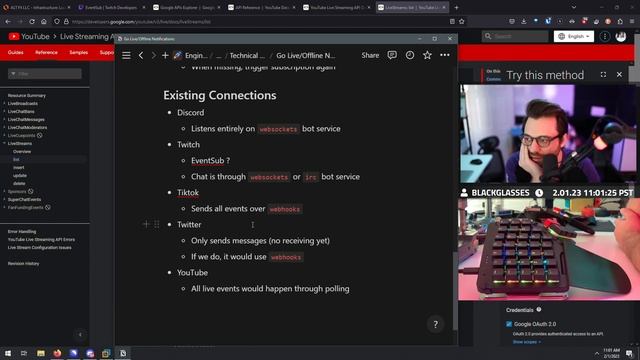Collapse the docs sidebar with chevron
This screenshot has width=640, height=360.
[x=80, y=335]
